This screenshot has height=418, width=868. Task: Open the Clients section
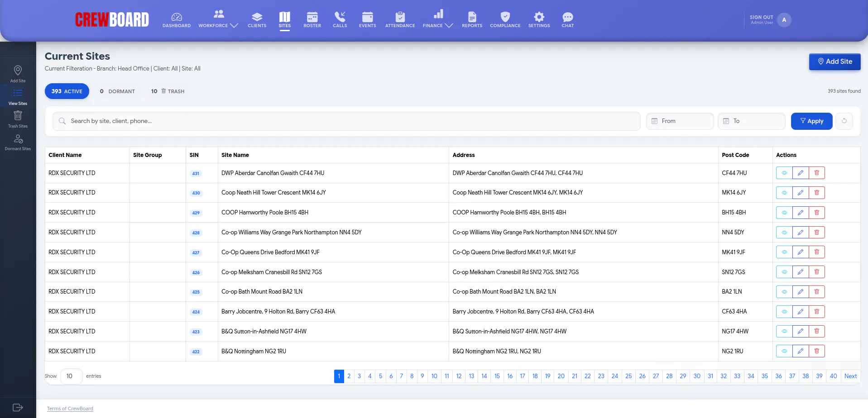pos(257,20)
